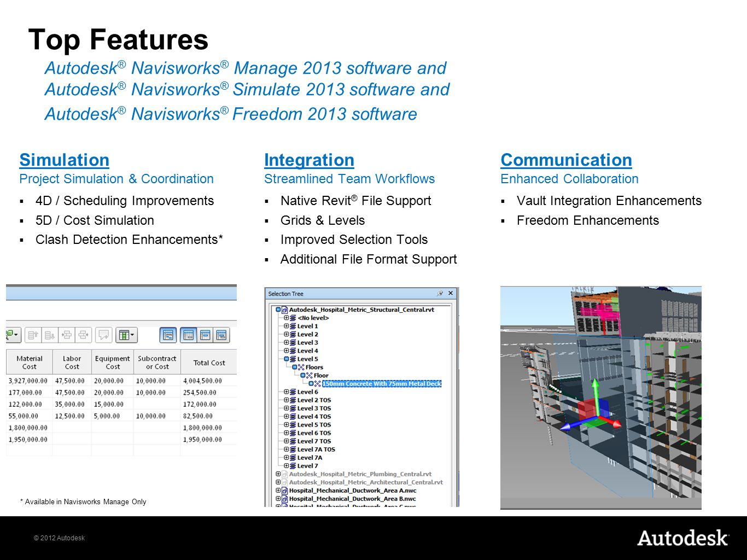Select Level 7A TOS tree item
Viewport: 747px width, 560px height.
click(x=316, y=449)
